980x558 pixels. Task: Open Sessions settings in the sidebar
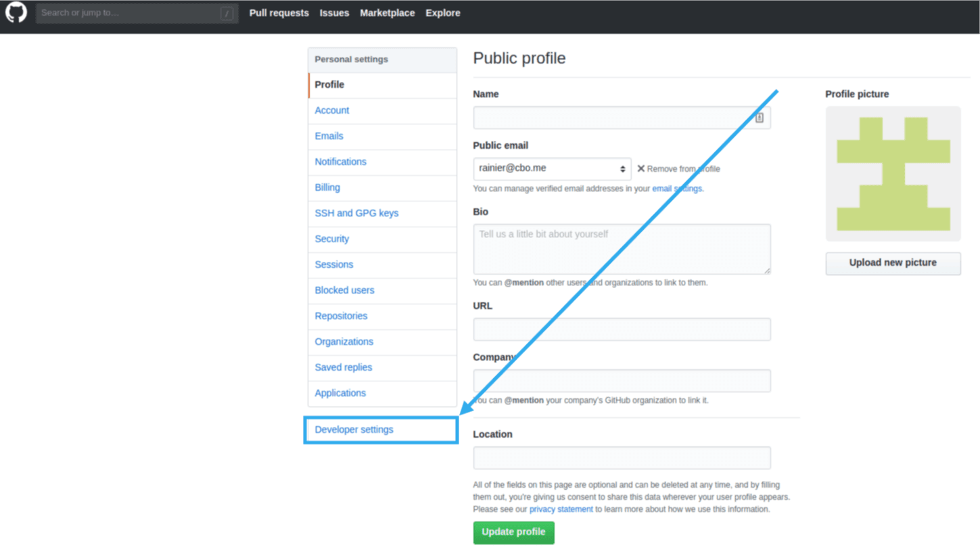point(382,265)
